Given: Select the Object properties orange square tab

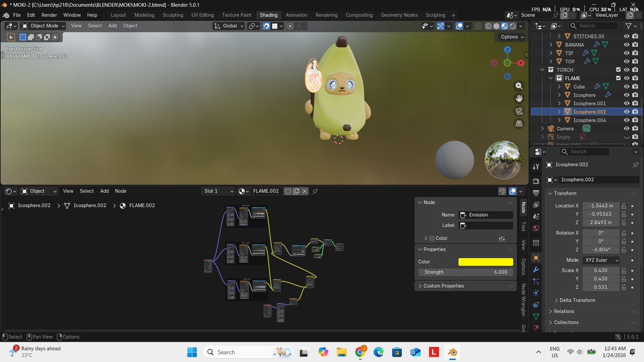Looking at the screenshot, I should [x=536, y=257].
